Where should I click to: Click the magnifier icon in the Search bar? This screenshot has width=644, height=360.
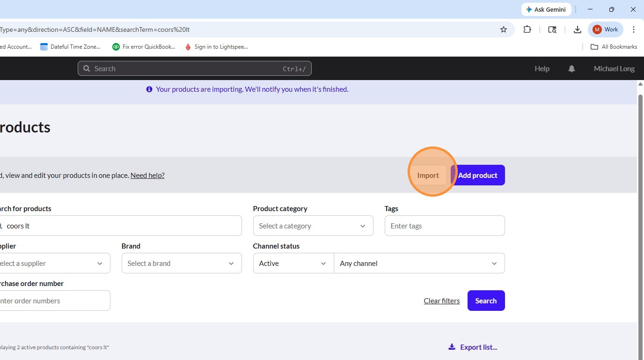click(87, 69)
